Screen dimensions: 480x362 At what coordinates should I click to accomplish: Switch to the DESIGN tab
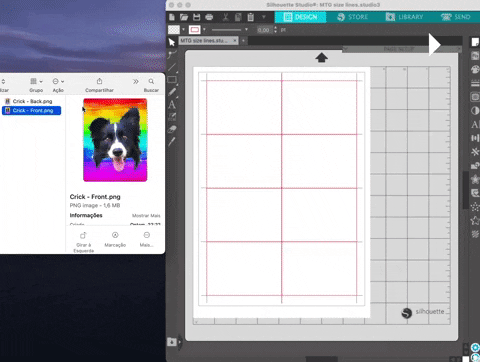(300, 17)
